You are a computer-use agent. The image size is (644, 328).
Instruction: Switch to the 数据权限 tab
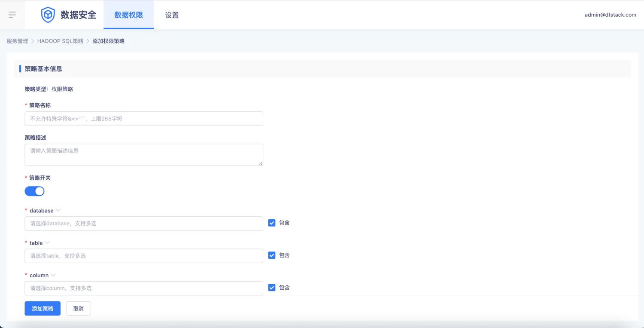[128, 15]
